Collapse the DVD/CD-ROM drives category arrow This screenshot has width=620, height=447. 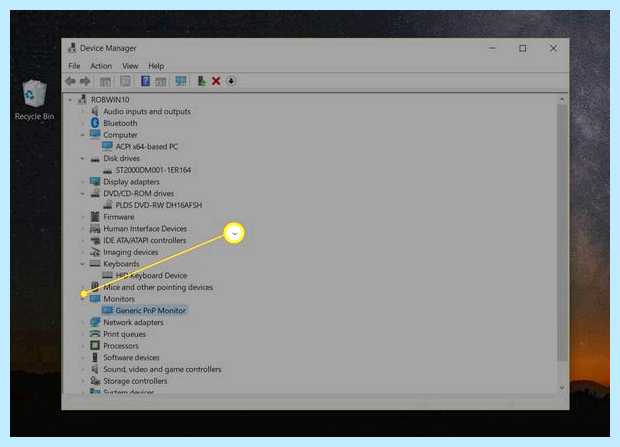(83, 193)
